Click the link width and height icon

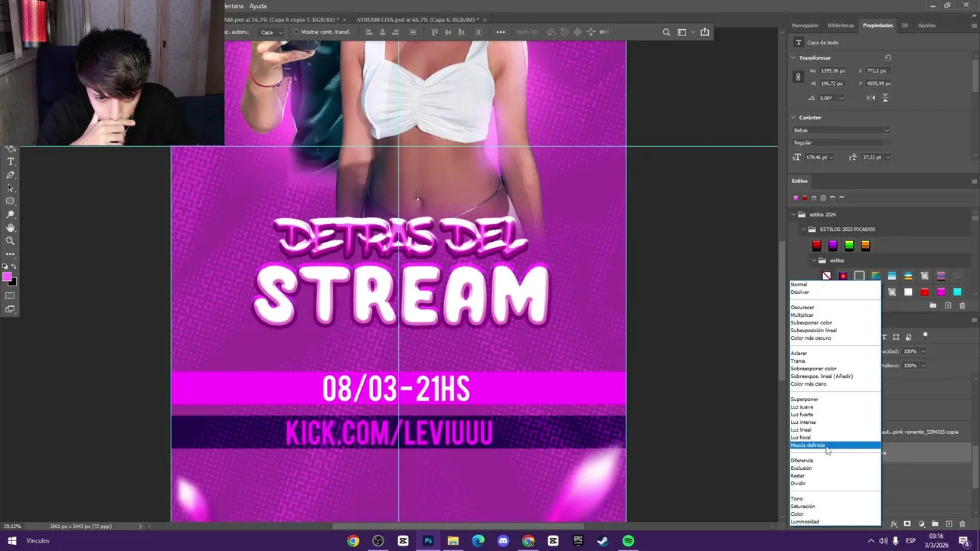pyautogui.click(x=799, y=77)
